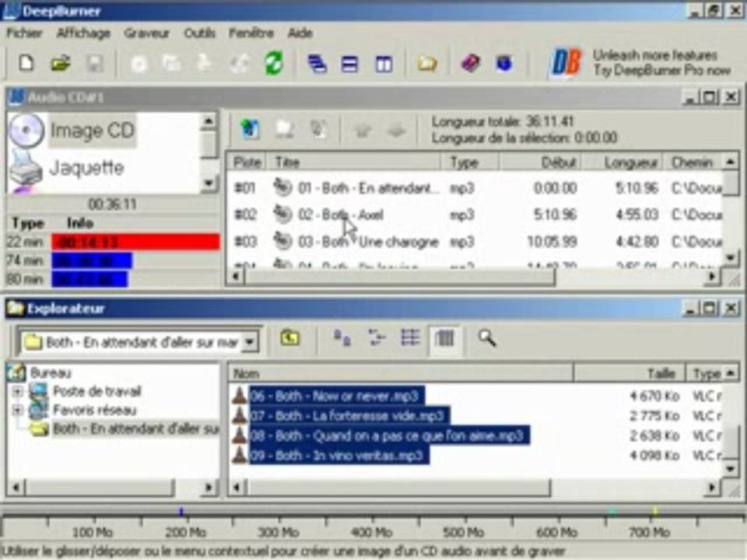Viewport: 747px width, 560px height.
Task: Toggle the Explorer folder toolbar icon
Action: point(427,63)
